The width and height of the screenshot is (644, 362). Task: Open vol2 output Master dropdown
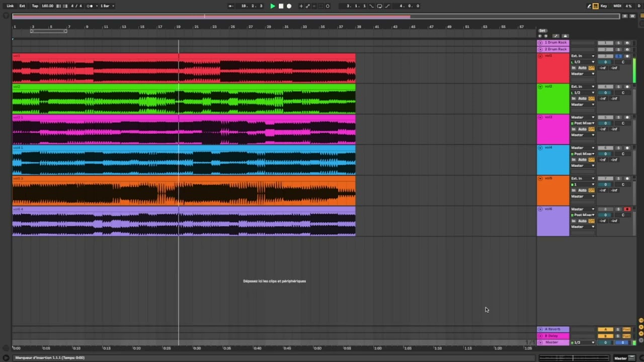coord(583,105)
